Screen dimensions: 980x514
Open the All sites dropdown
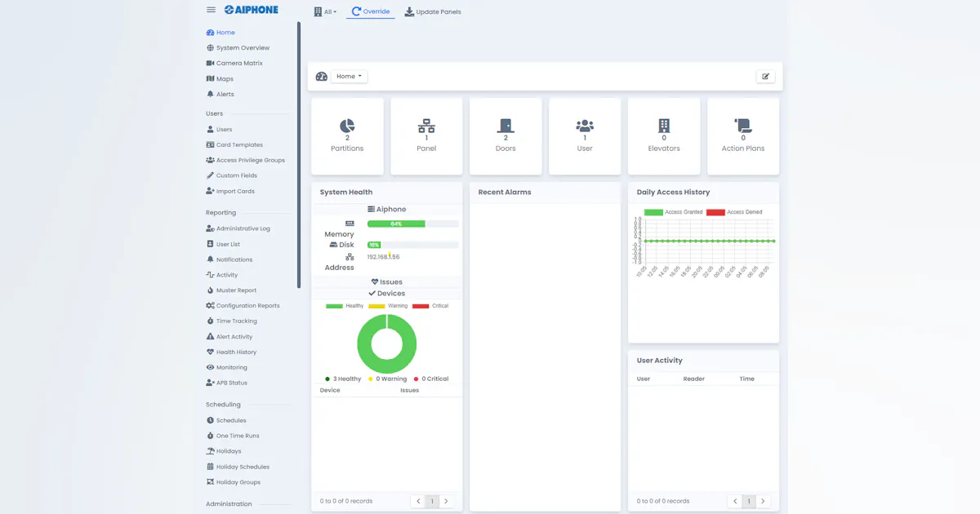point(325,12)
